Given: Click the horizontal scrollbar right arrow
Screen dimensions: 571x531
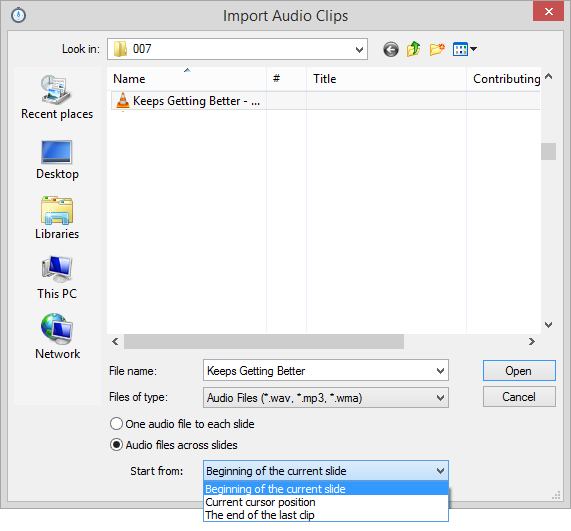Looking at the screenshot, I should pyautogui.click(x=532, y=342).
